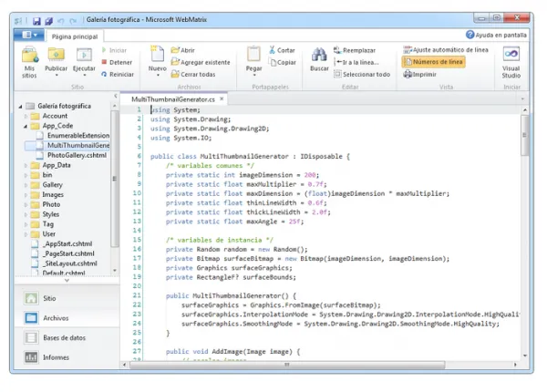Close the MultiThumbnailGenerator.cs tab

pyautogui.click(x=222, y=99)
